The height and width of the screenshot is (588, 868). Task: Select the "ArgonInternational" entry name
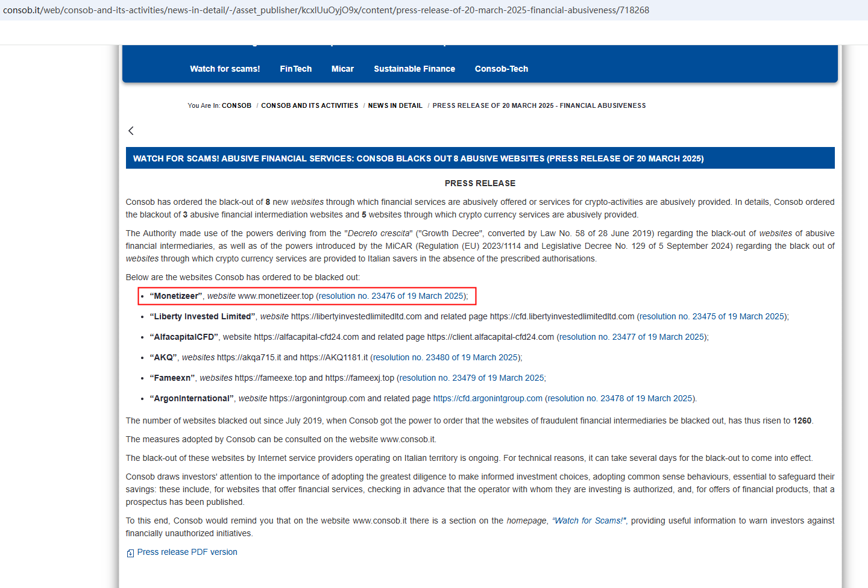point(192,398)
